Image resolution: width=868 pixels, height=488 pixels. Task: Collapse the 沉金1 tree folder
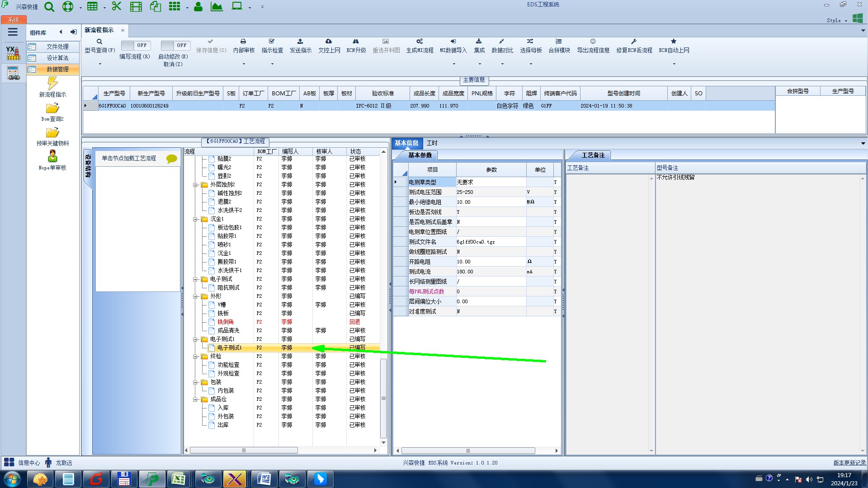tap(195, 219)
